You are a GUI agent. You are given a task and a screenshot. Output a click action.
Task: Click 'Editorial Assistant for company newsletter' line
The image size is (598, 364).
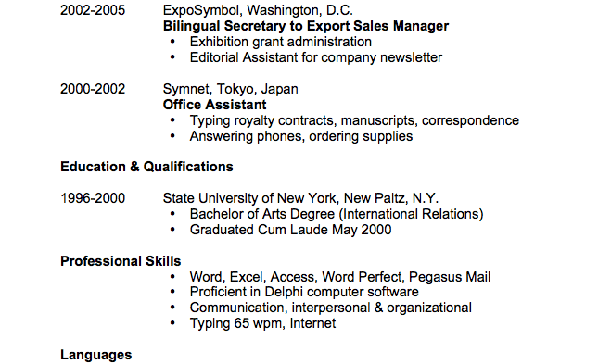tap(316, 57)
